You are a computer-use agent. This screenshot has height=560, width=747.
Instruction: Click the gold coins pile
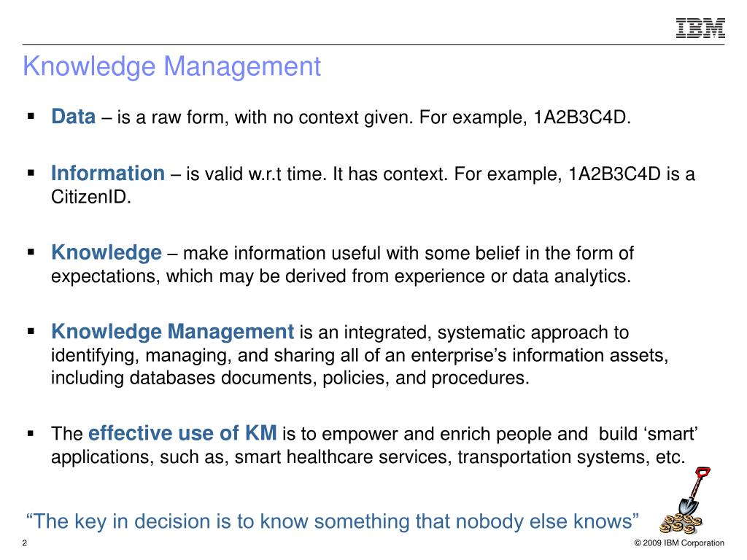coord(681,524)
